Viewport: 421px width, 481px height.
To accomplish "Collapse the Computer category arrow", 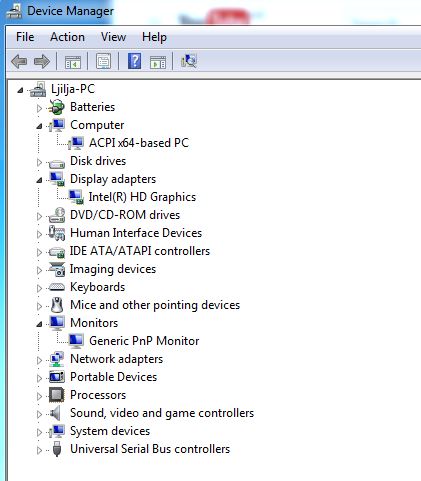I will pos(39,126).
